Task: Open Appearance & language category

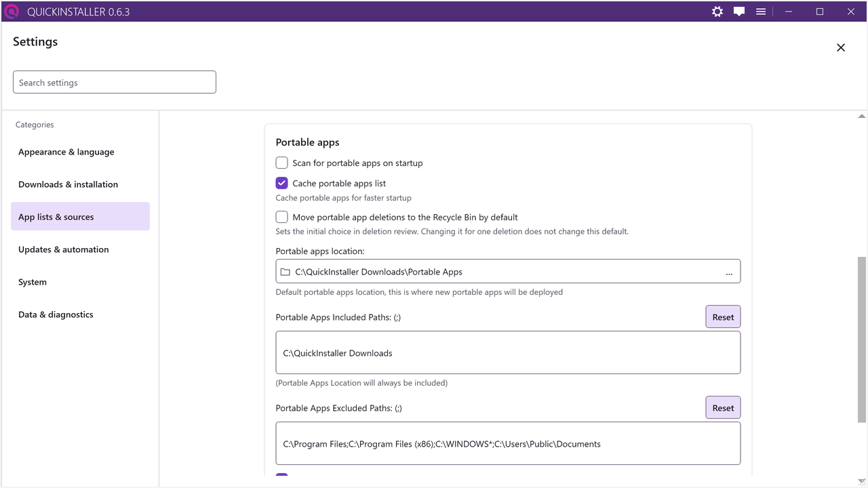Action: point(80,152)
